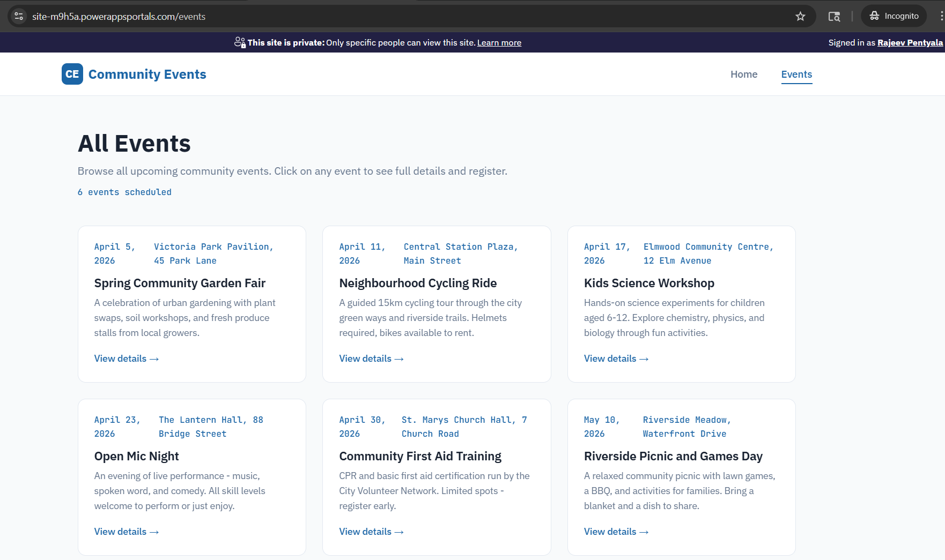The width and height of the screenshot is (945, 560).
Task: Select the Kids Science Workshop card title
Action: 648,283
